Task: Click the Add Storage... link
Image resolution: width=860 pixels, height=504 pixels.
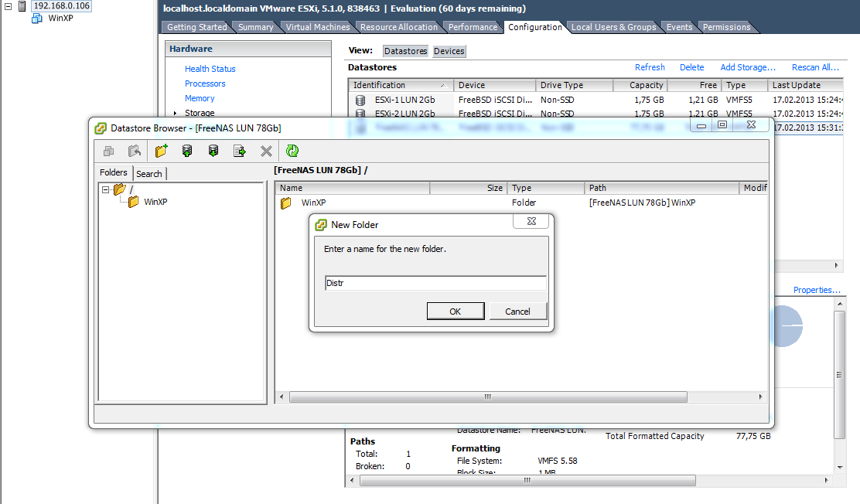Action: (x=748, y=67)
